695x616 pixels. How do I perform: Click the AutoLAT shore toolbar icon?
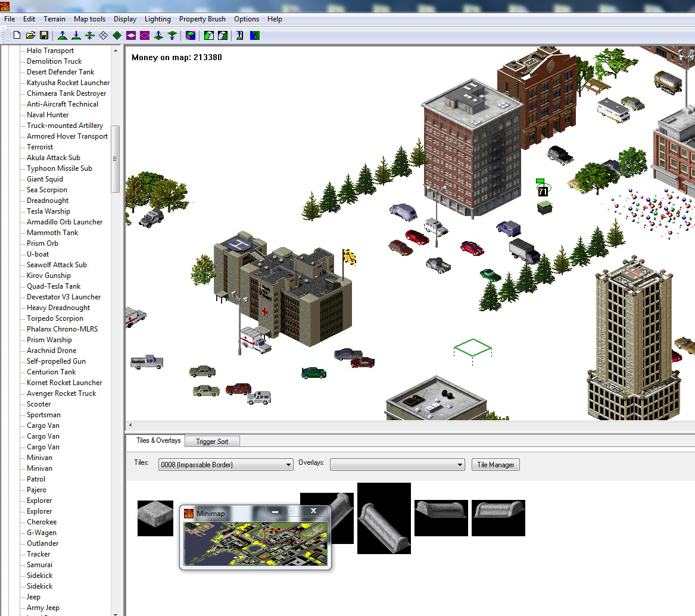[209, 36]
